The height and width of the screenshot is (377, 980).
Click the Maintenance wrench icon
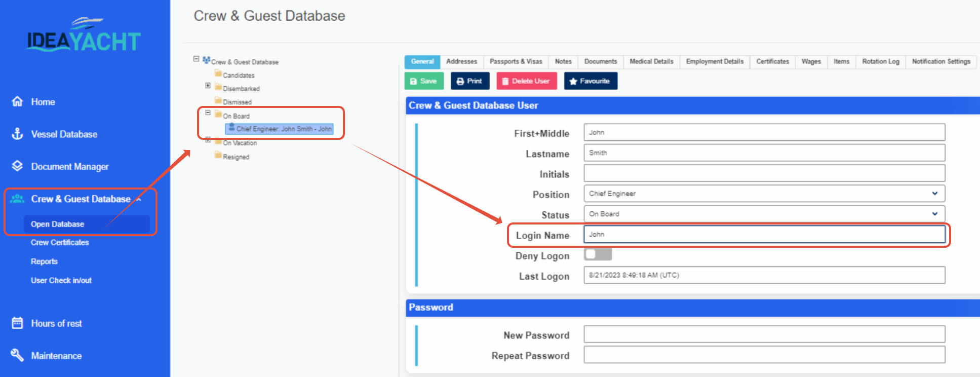click(x=18, y=355)
